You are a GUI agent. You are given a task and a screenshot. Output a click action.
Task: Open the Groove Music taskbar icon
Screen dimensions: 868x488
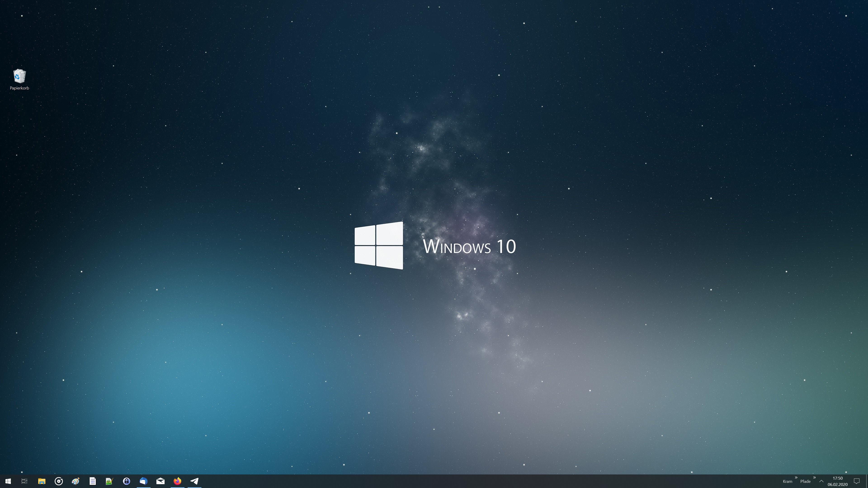[x=59, y=481]
